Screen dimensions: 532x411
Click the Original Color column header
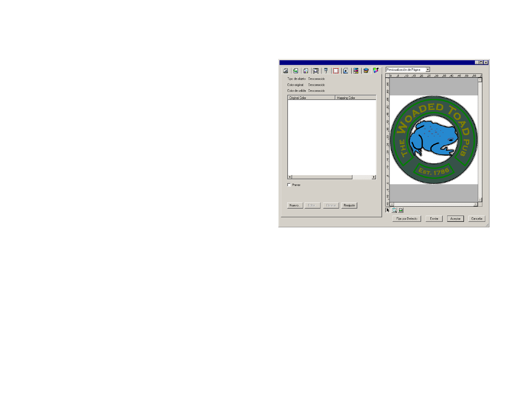pyautogui.click(x=311, y=98)
